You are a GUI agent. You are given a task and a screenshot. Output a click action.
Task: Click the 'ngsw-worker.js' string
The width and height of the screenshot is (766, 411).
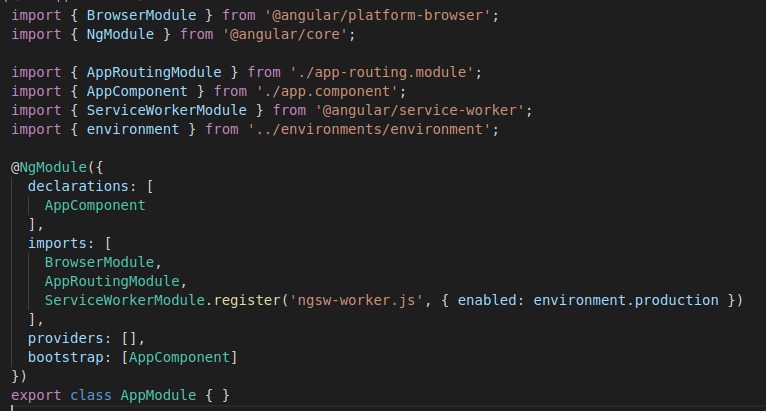click(x=357, y=300)
